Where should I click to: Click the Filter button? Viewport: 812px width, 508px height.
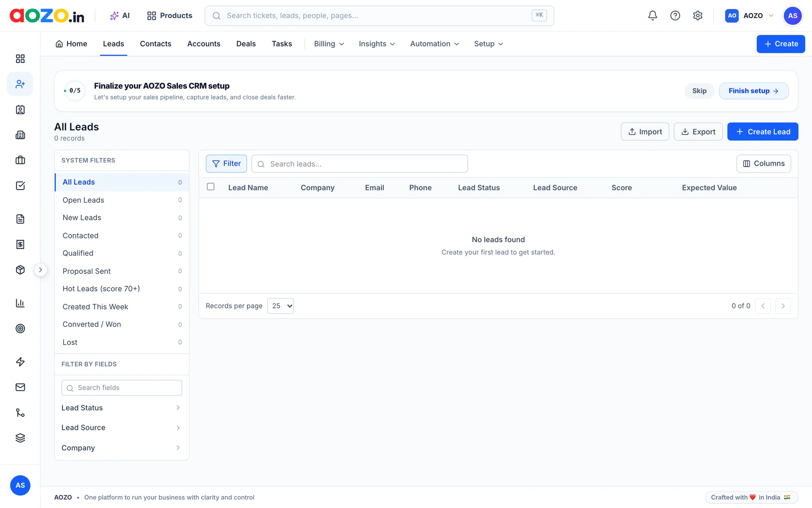pos(226,163)
